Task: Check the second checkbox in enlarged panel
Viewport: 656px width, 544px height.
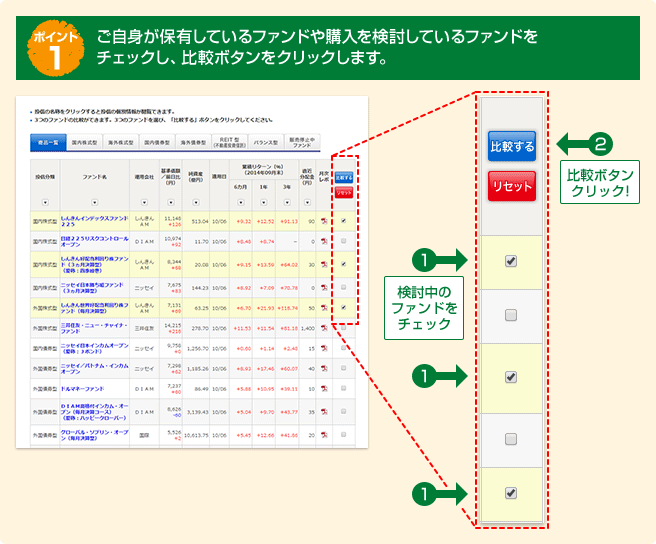Action: coord(511,316)
